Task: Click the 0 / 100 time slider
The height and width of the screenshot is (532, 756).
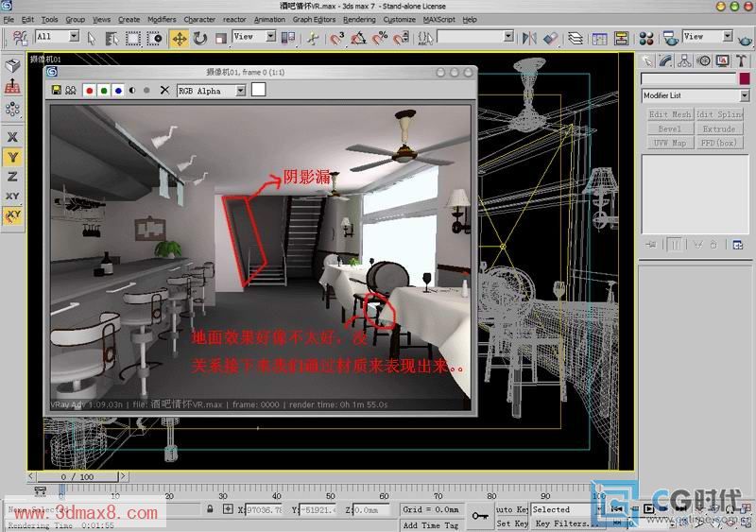Action: tap(77, 476)
